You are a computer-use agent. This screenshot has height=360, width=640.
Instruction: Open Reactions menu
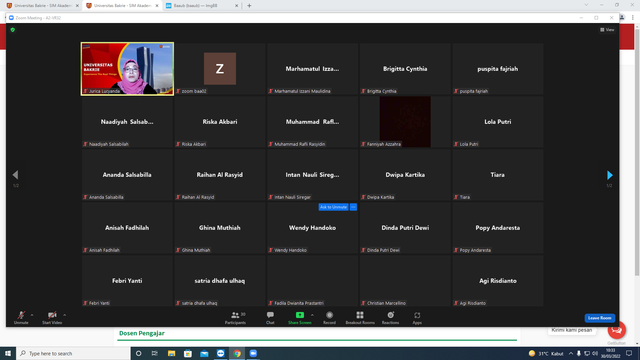(x=390, y=318)
